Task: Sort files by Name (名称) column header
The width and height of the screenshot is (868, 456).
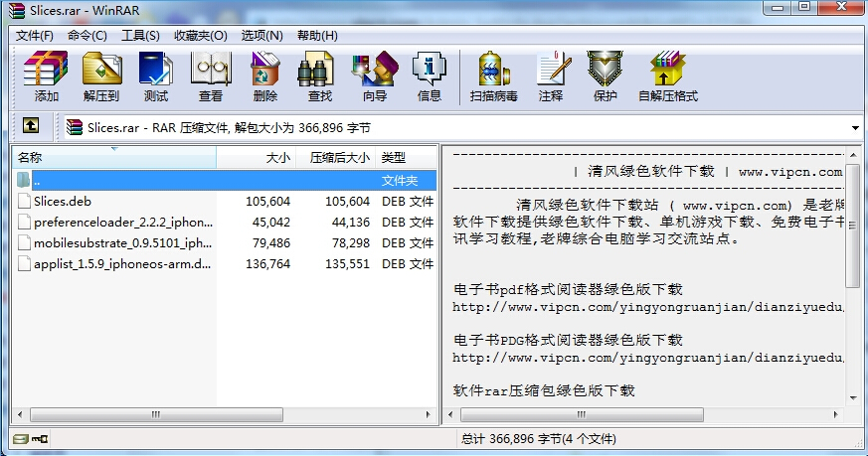Action: (113, 158)
